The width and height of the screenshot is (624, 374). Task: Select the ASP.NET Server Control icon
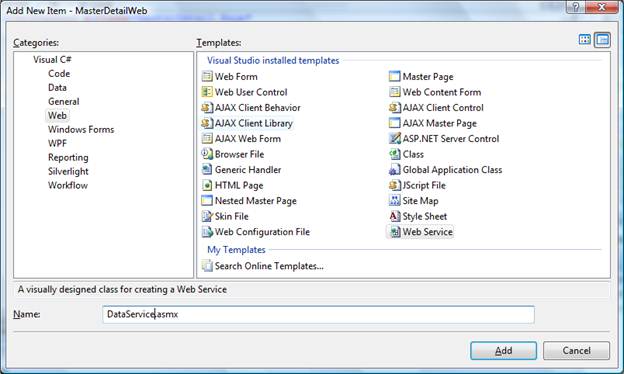[394, 139]
